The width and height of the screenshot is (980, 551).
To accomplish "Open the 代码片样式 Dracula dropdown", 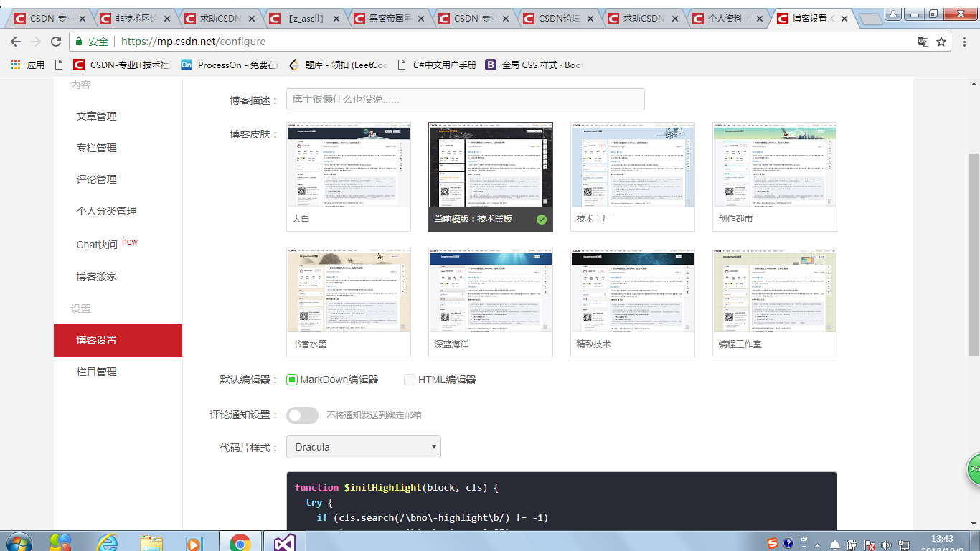I will (x=364, y=447).
